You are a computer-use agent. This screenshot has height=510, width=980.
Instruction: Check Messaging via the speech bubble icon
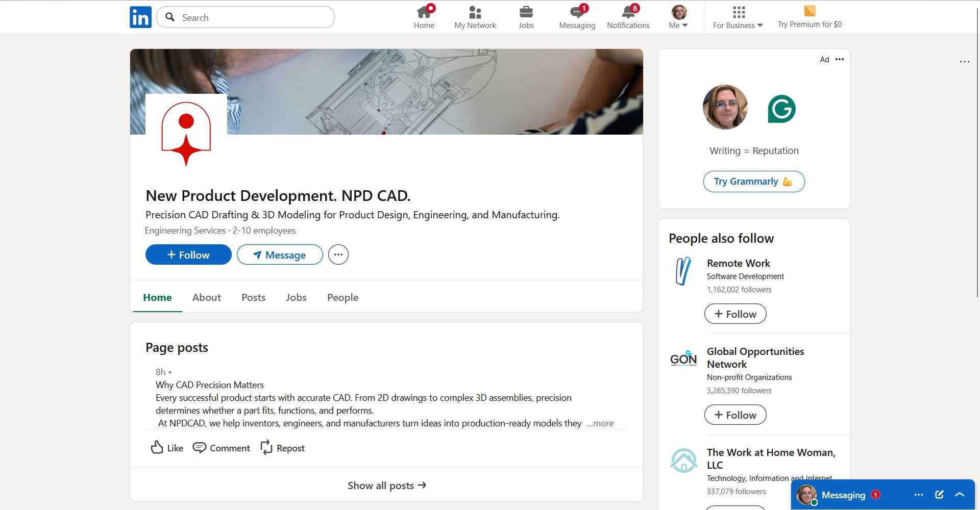coord(576,12)
